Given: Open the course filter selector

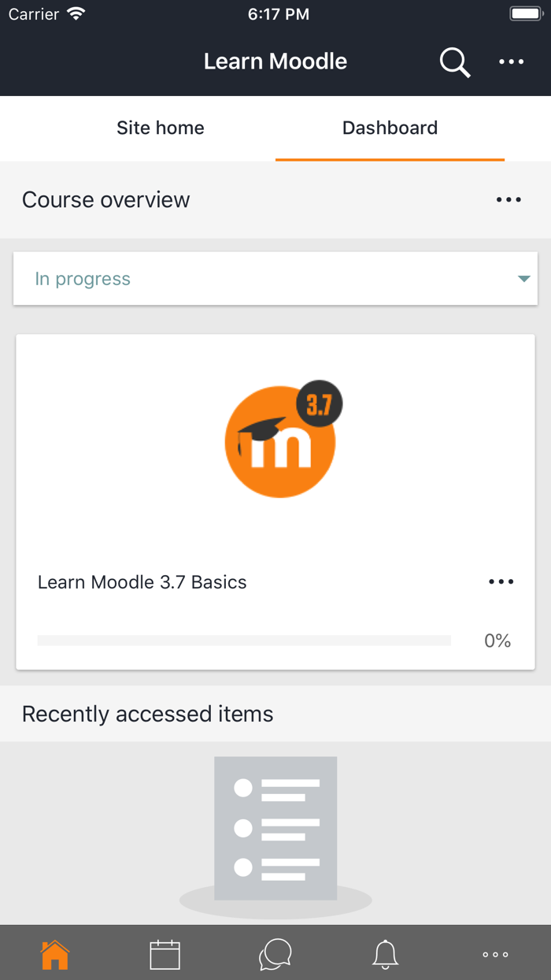Looking at the screenshot, I should 275,278.
